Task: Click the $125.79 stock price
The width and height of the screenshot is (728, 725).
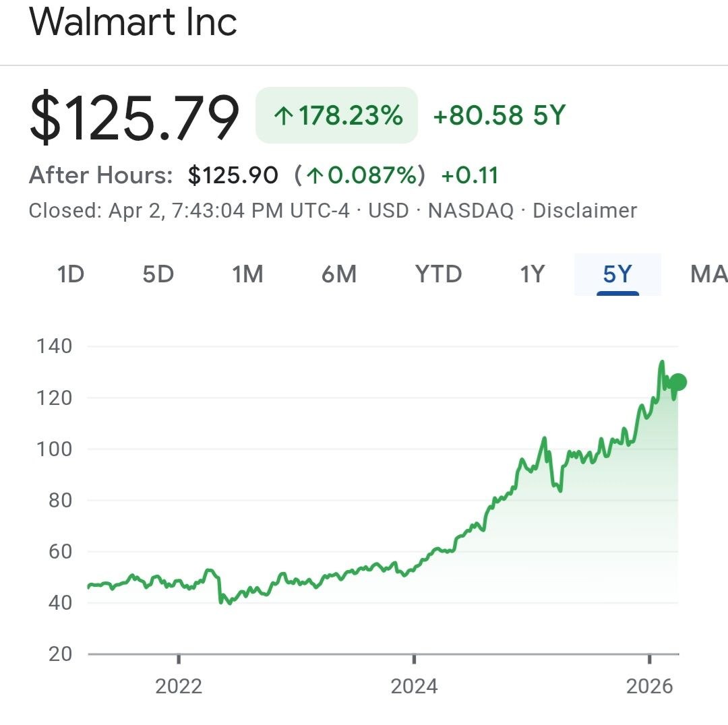Action: (x=134, y=117)
